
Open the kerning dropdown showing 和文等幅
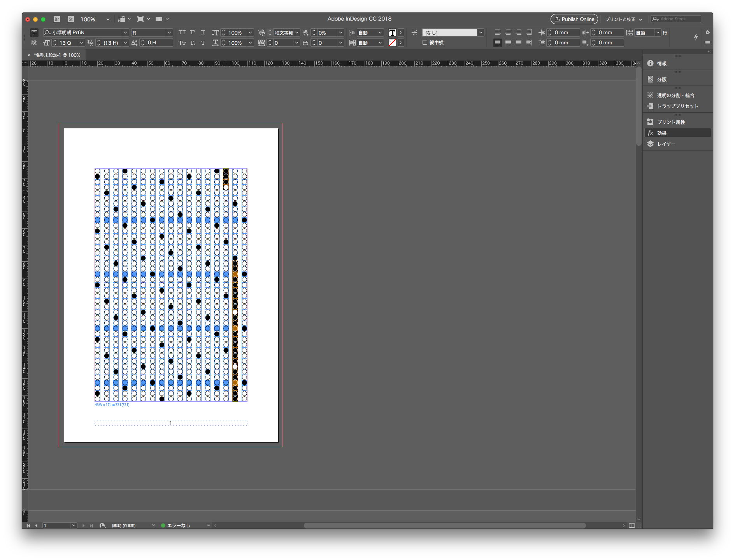pyautogui.click(x=296, y=33)
